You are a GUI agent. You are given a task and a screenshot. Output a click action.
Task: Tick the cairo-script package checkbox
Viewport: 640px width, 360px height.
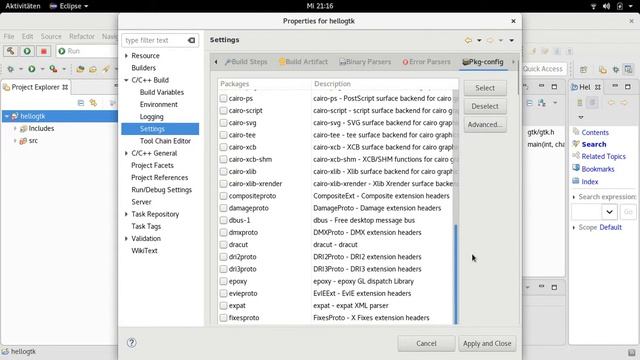click(x=223, y=111)
